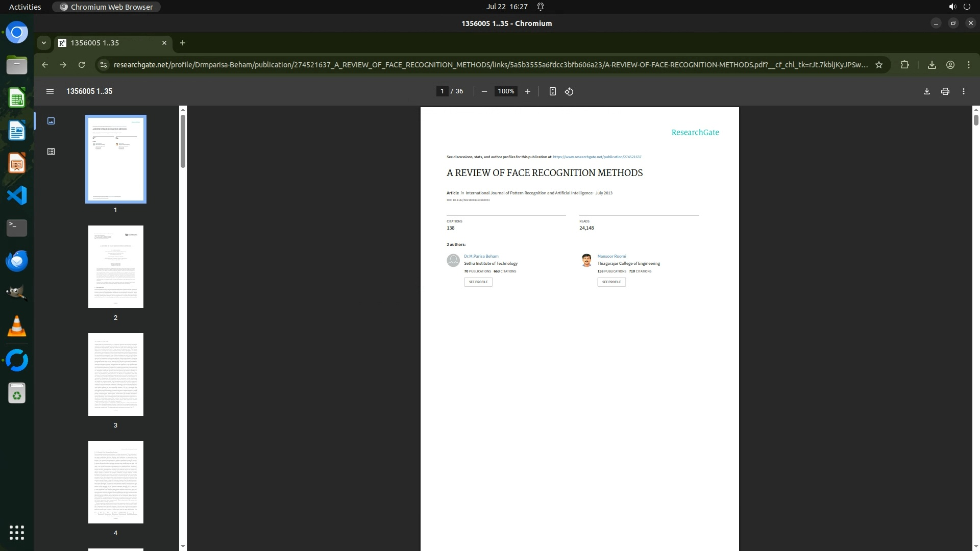Toggle the PDF sidebar menu
Viewport: 980px width, 551px height.
click(x=50, y=91)
